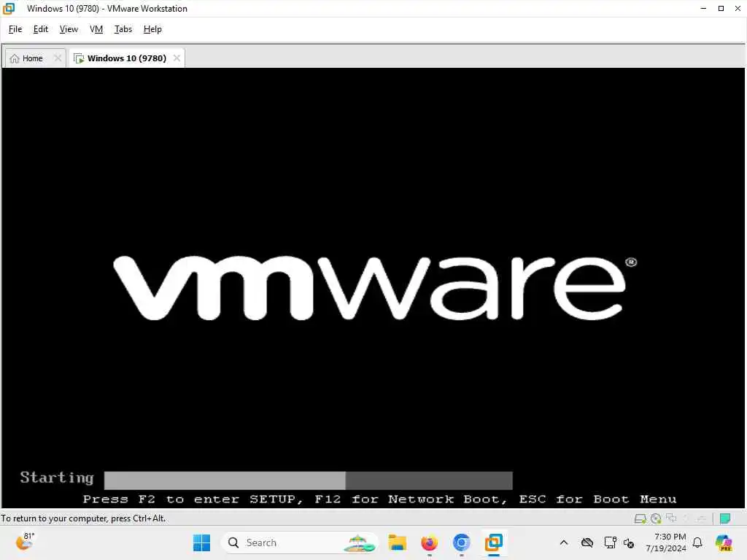
Task: Open Chromium browser from the taskbar
Action: click(x=461, y=542)
